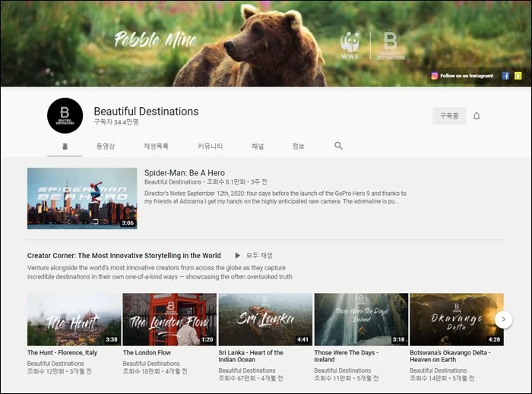Viewport: 532px width, 394px height.
Task: Click Follow us on Instagram link
Action: point(467,76)
